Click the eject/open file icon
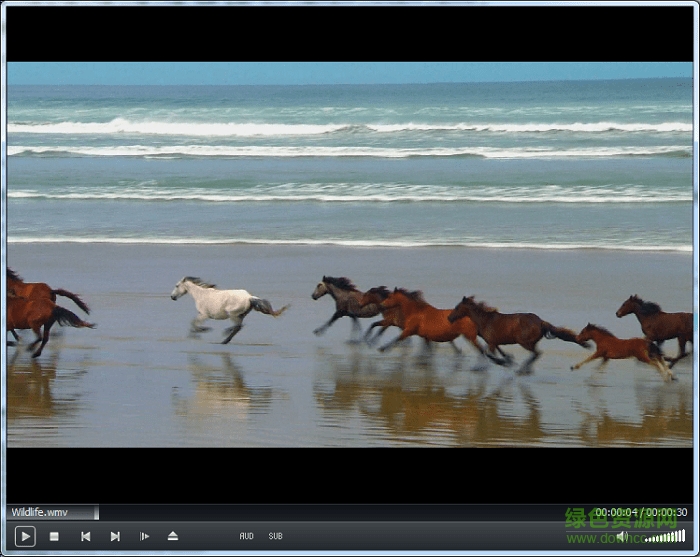This screenshot has width=700, height=557. click(x=173, y=537)
